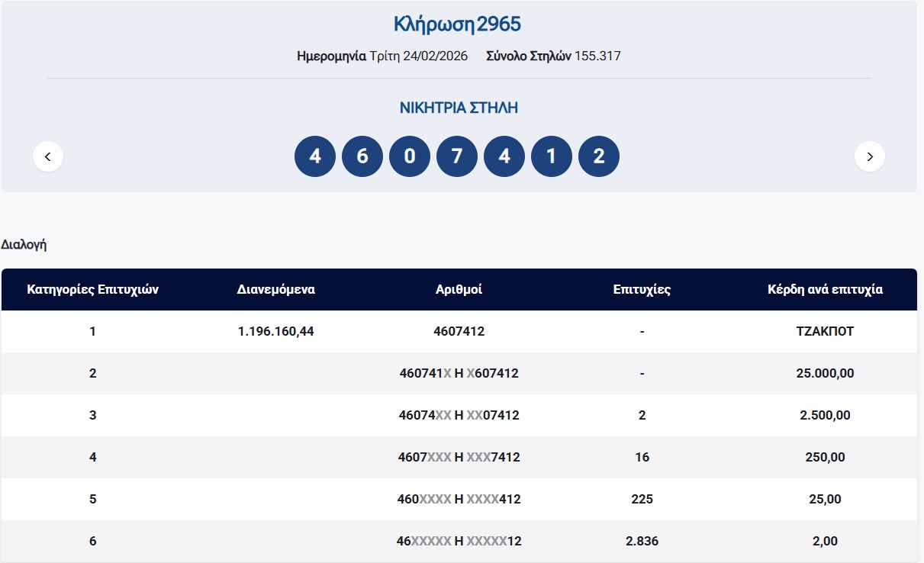
Task: Click the Κατηγορίες Επιτυχιών column header
Action: point(93,290)
